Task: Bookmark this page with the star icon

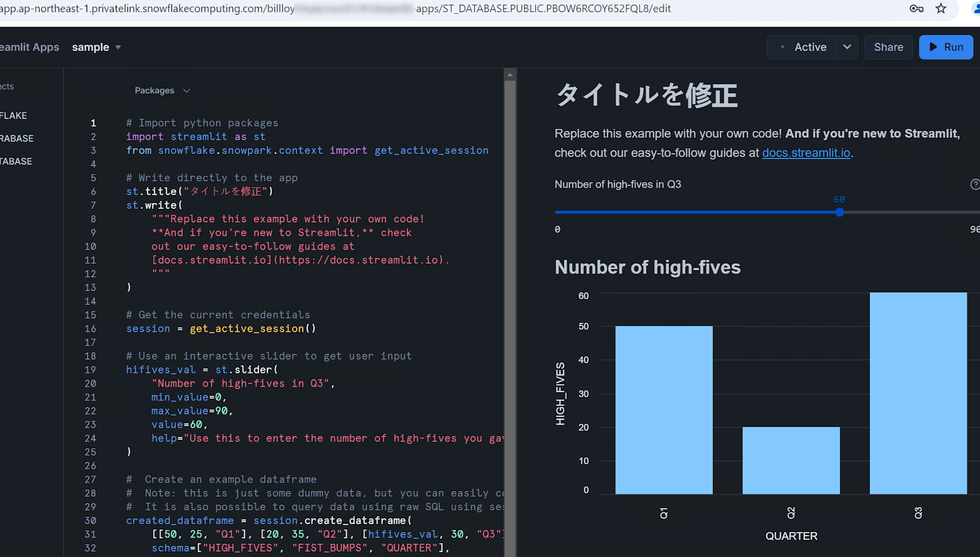Action: click(941, 8)
